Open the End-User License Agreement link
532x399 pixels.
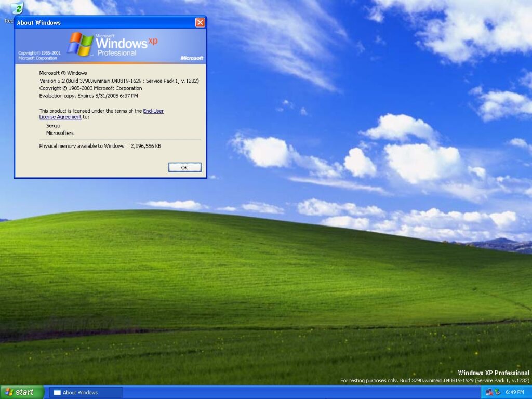coord(154,111)
